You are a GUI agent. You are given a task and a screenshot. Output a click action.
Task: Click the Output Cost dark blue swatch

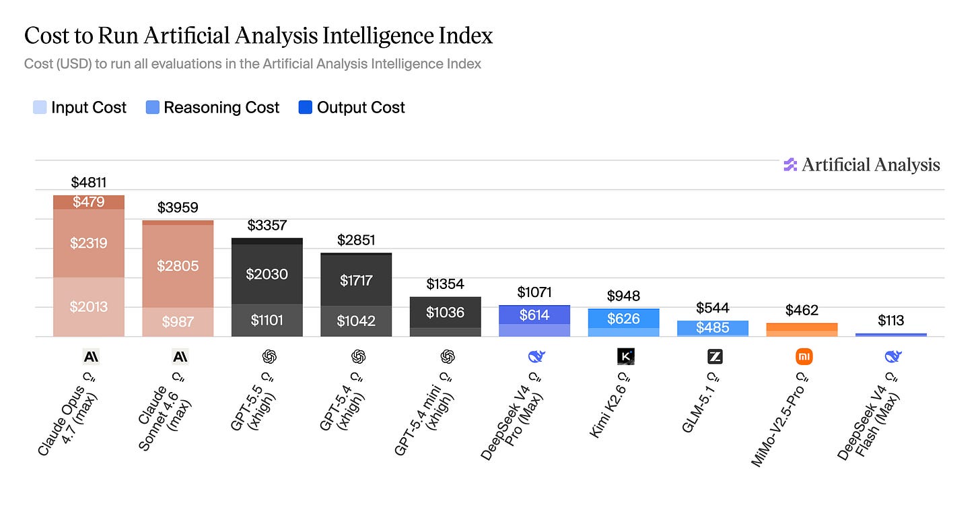click(306, 108)
